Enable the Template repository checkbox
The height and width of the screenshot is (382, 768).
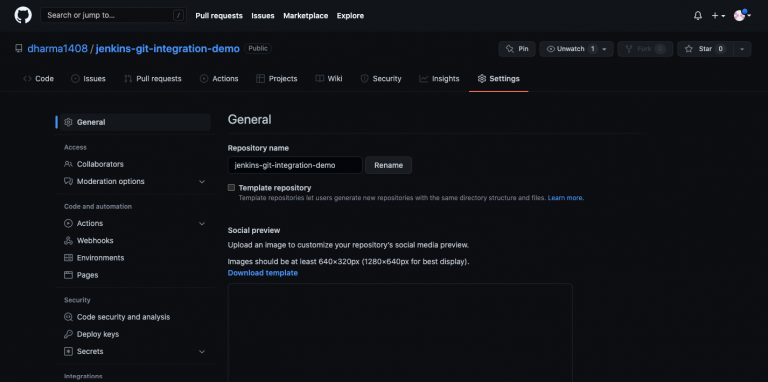[x=231, y=188]
